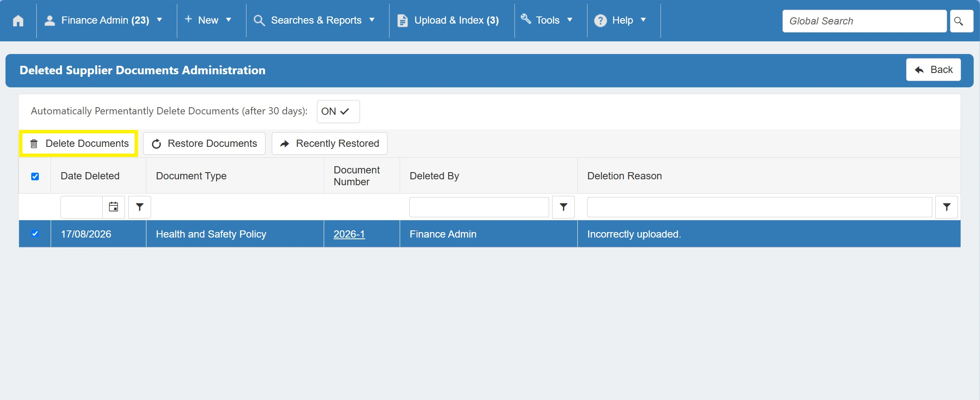Open the Recently Restored list
Screen dimensions: 980x400
[330, 143]
